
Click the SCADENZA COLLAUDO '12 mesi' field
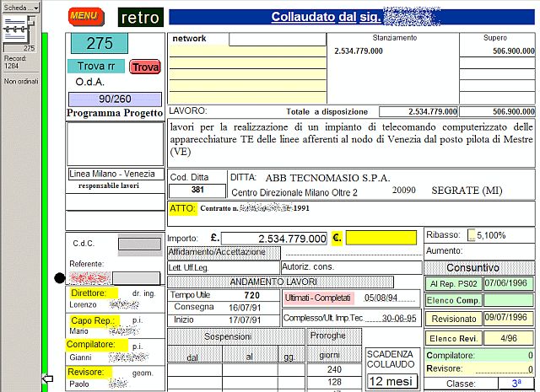pos(391,381)
